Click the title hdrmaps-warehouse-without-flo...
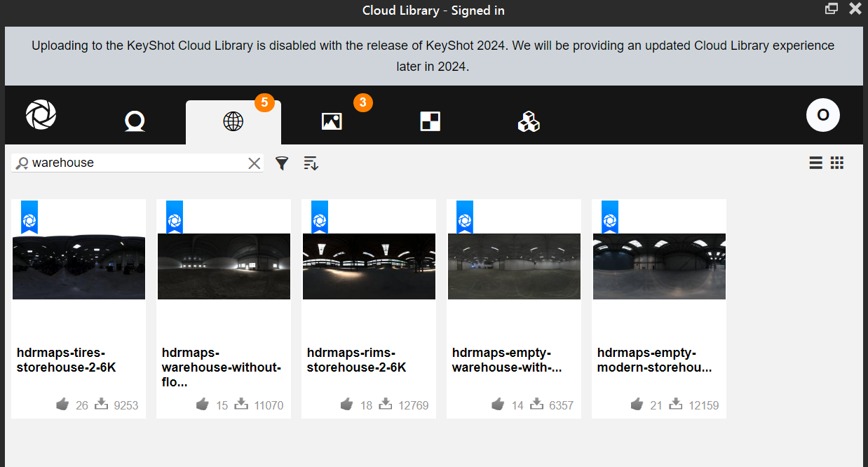Screen dimensions: 868x467 coord(221,367)
